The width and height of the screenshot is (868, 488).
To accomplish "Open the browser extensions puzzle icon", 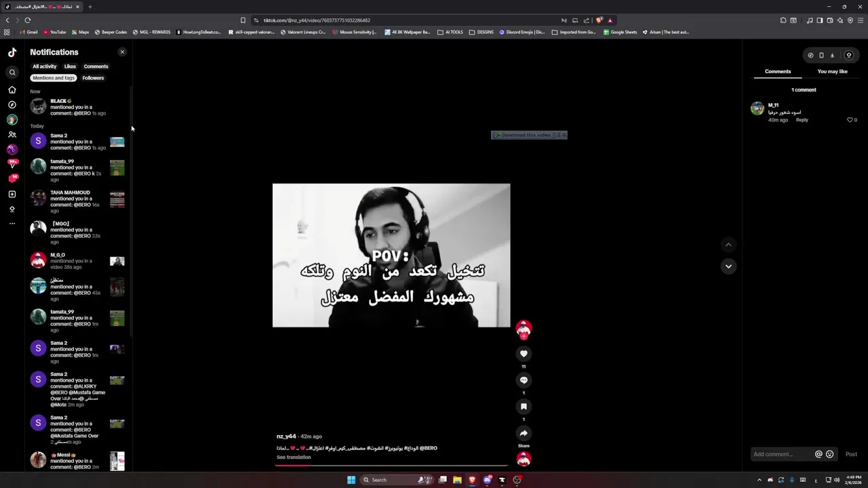I will (x=783, y=20).
